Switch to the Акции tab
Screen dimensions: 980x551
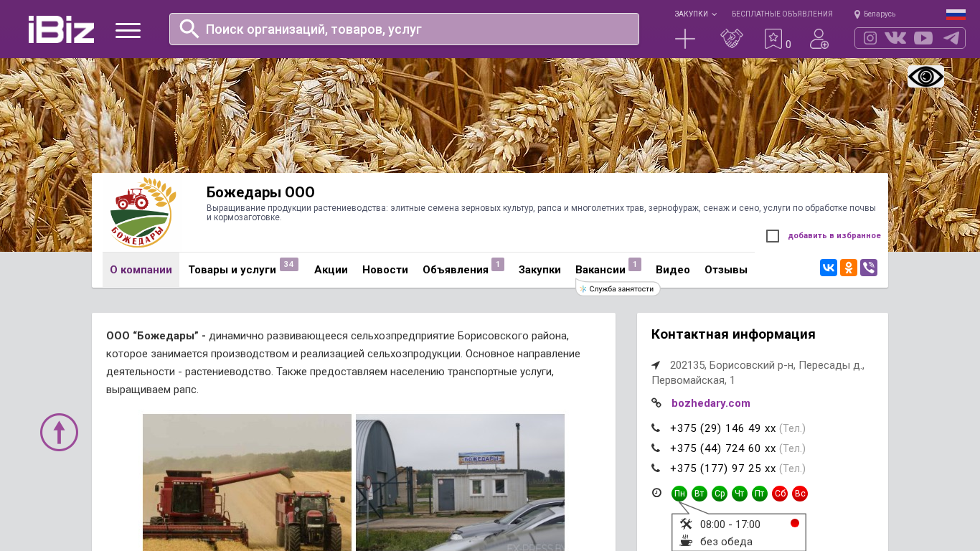pos(331,270)
